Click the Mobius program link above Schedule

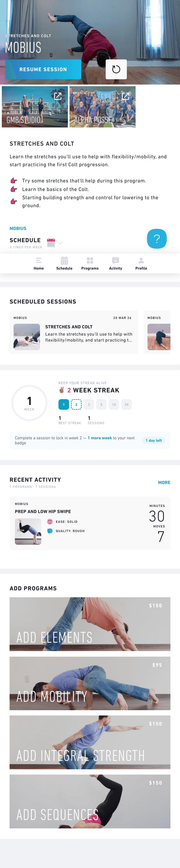(x=18, y=228)
